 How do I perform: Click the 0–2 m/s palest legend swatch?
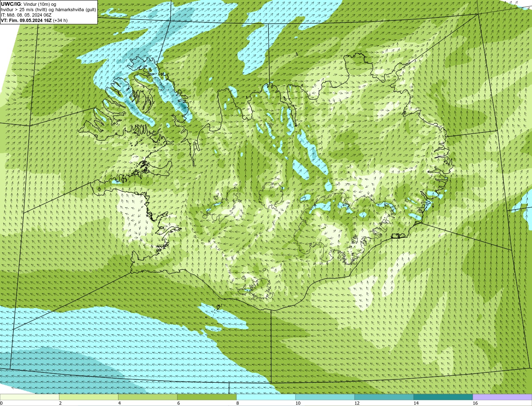click(30, 397)
